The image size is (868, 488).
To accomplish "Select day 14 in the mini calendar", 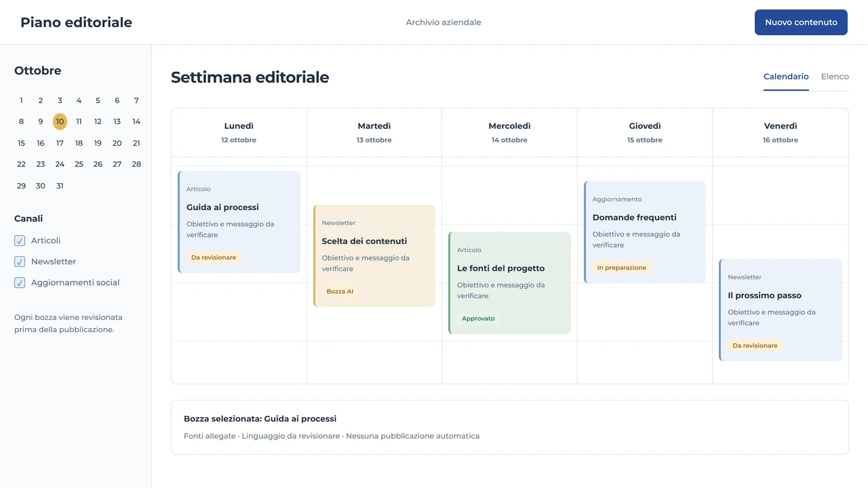I will [136, 121].
